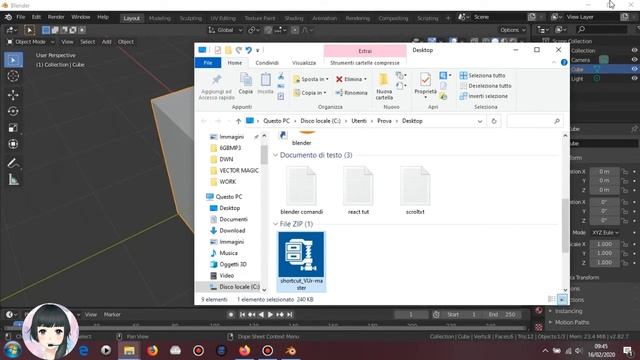Open Blender icon on the Windows taskbar

point(291,351)
